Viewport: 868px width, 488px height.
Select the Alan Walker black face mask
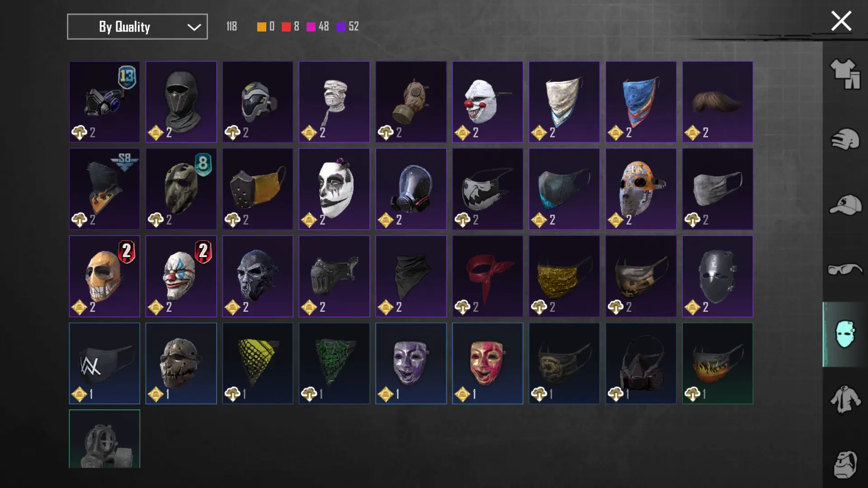[104, 363]
